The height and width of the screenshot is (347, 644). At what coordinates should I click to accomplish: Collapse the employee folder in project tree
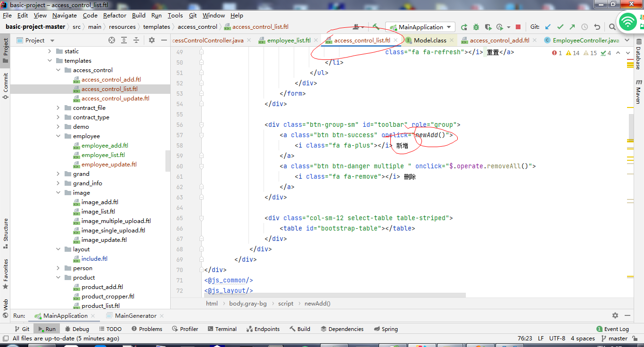[x=58, y=136]
